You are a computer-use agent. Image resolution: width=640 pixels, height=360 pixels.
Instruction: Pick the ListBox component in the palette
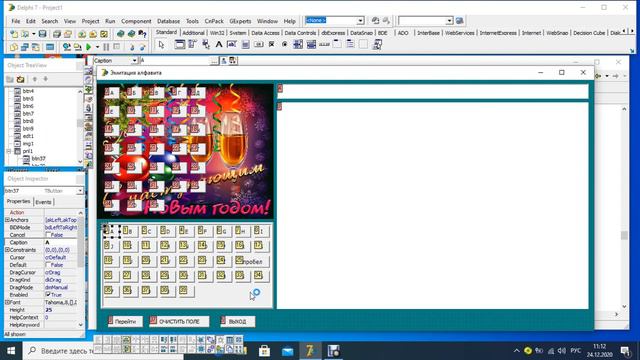click(298, 45)
